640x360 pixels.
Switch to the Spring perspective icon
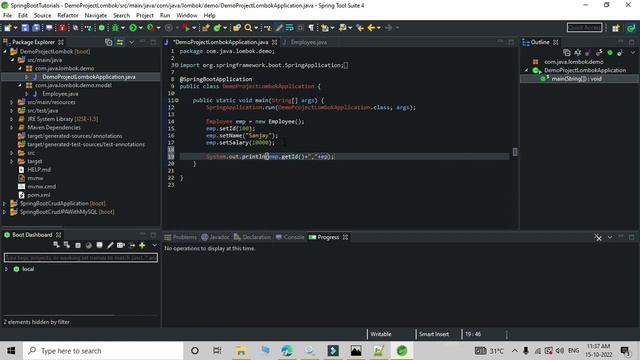click(x=631, y=28)
